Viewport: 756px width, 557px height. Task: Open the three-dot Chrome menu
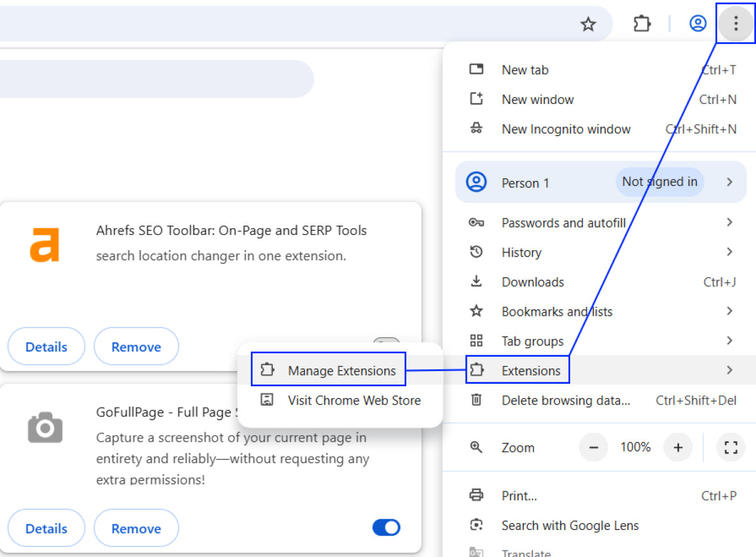tap(735, 24)
